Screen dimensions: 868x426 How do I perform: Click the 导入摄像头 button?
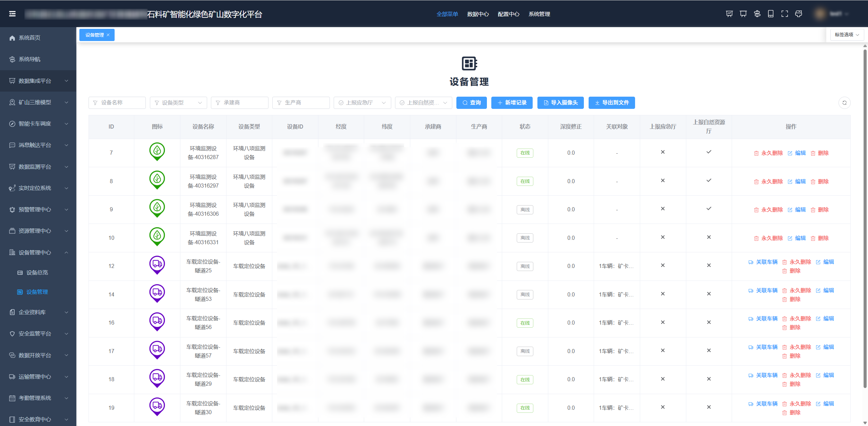click(560, 103)
